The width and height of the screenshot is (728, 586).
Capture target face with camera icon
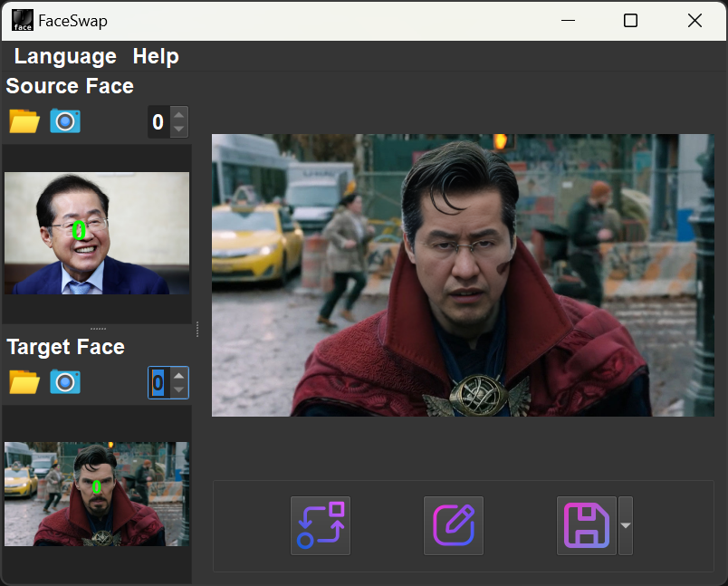65,382
